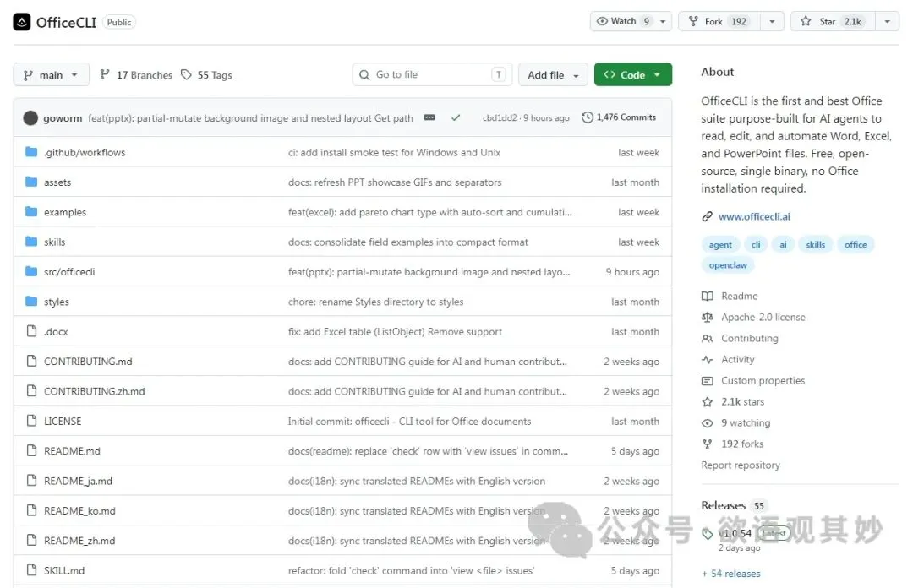
Task: Click the star icon on Star button
Action: [x=806, y=21]
